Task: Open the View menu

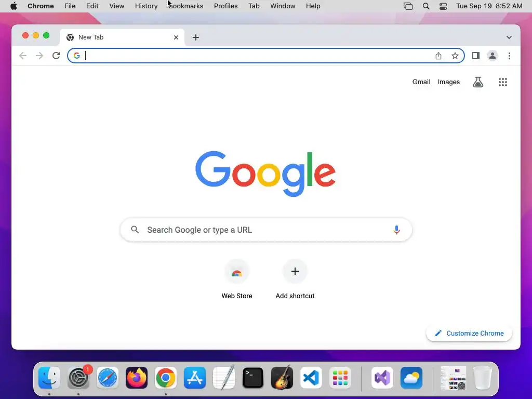Action: (117, 6)
